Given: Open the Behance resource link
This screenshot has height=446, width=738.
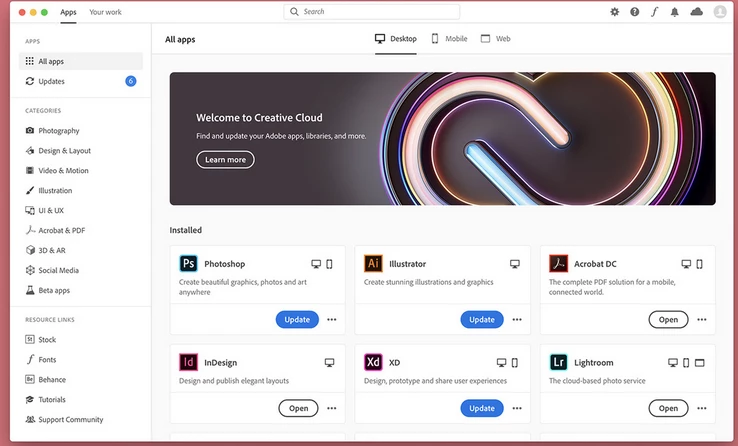Looking at the screenshot, I should click(x=46, y=380).
